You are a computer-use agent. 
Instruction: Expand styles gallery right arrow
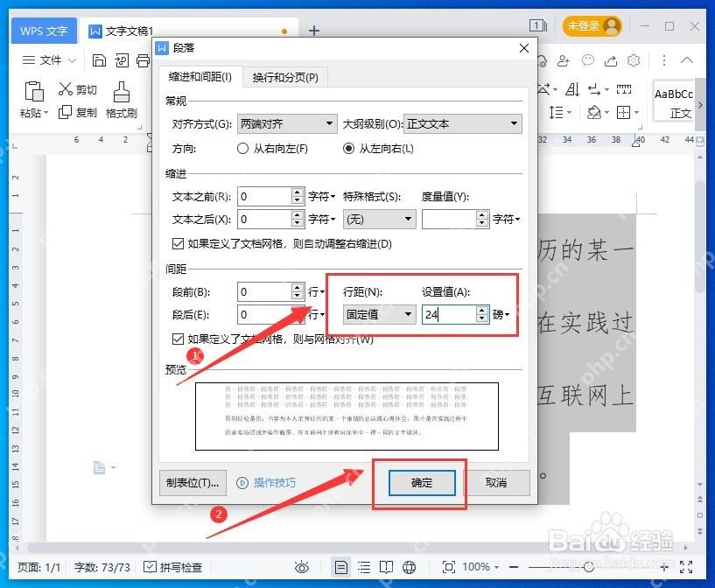(x=700, y=105)
